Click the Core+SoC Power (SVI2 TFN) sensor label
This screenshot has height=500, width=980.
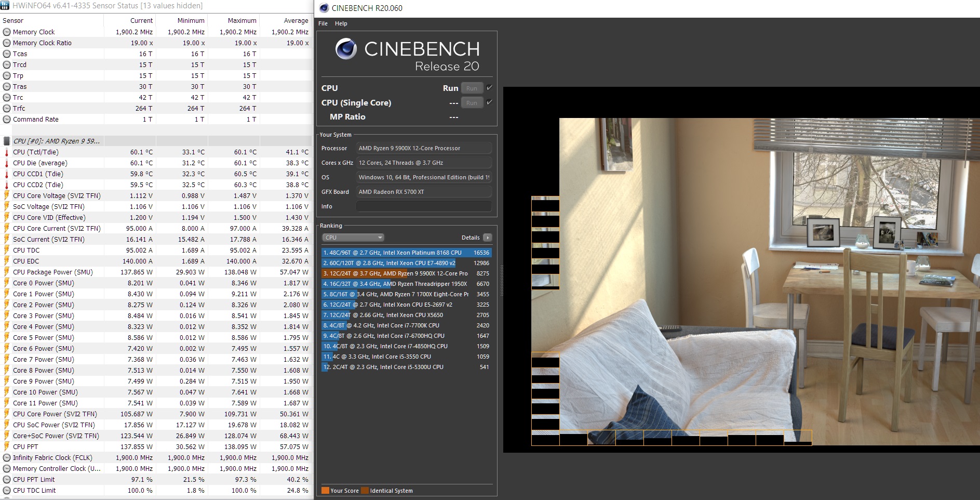pos(56,436)
